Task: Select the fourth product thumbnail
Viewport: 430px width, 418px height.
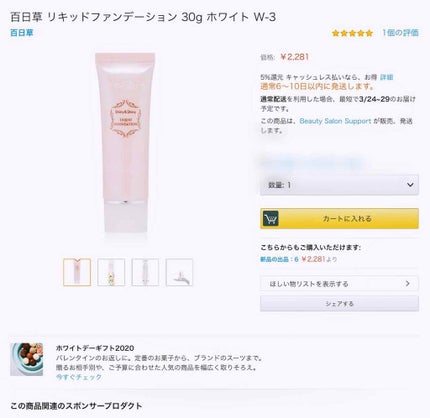Action: 179,272
